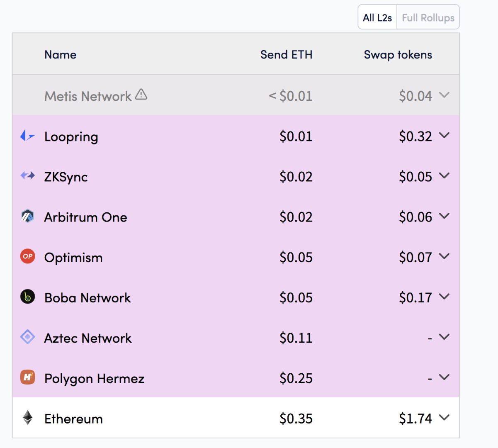Expand the Loopring row details
498x448 pixels.
(x=444, y=136)
